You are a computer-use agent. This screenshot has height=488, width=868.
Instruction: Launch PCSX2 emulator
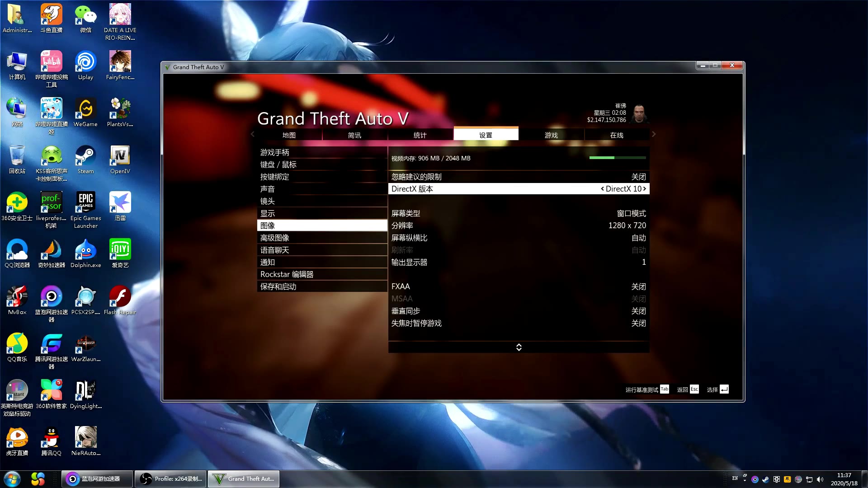[85, 297]
